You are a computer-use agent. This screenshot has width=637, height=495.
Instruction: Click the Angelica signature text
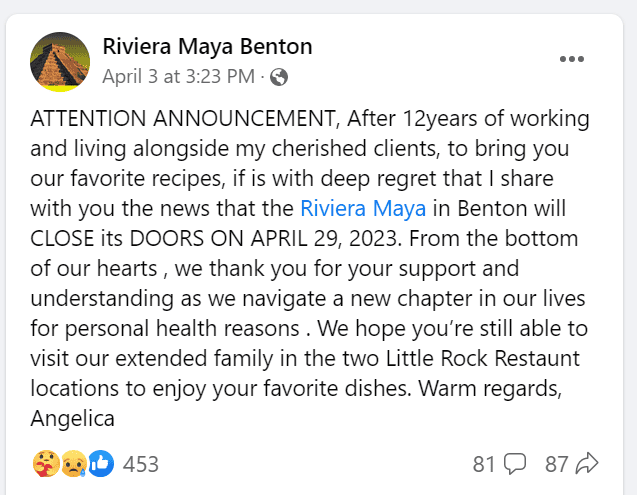pyautogui.click(x=73, y=418)
